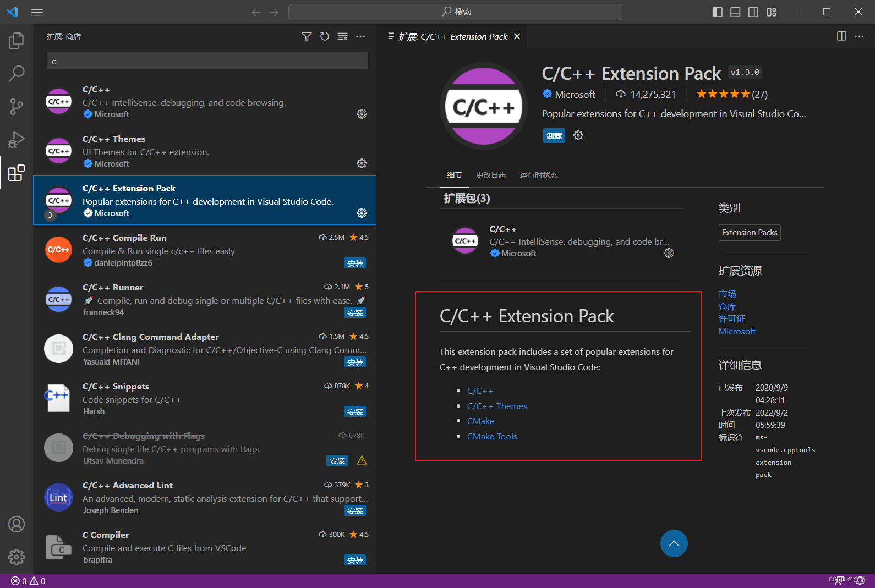Open the Search view in activity bar
Viewport: 875px width, 588px height.
tap(17, 73)
